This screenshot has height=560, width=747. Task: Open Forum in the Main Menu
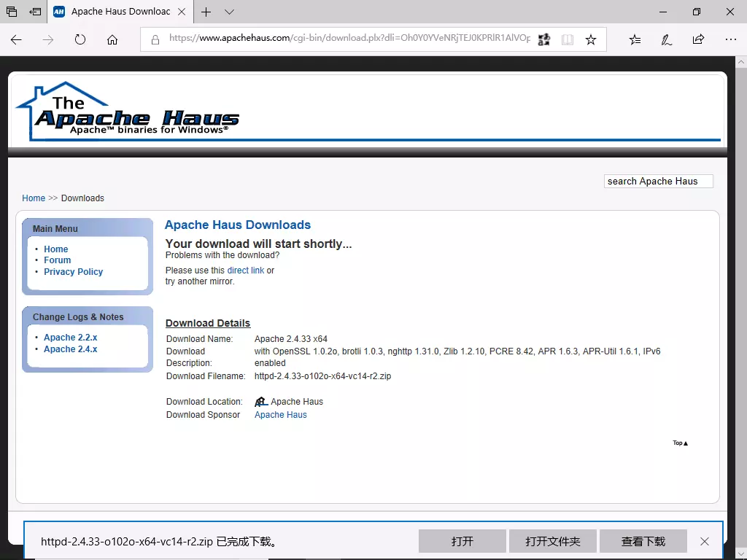tap(57, 260)
